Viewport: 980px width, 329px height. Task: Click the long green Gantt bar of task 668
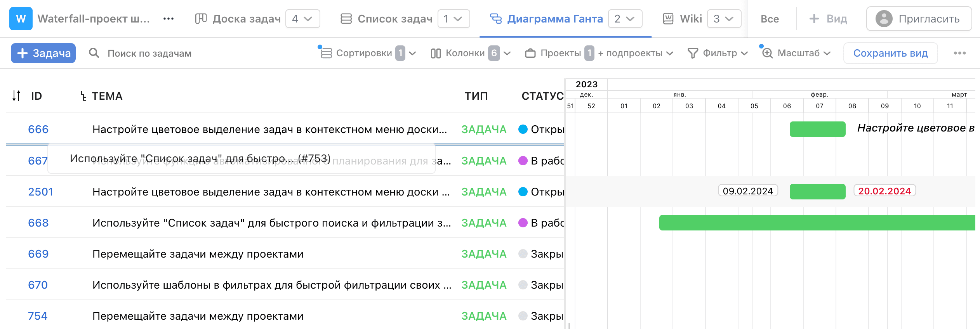tap(817, 223)
